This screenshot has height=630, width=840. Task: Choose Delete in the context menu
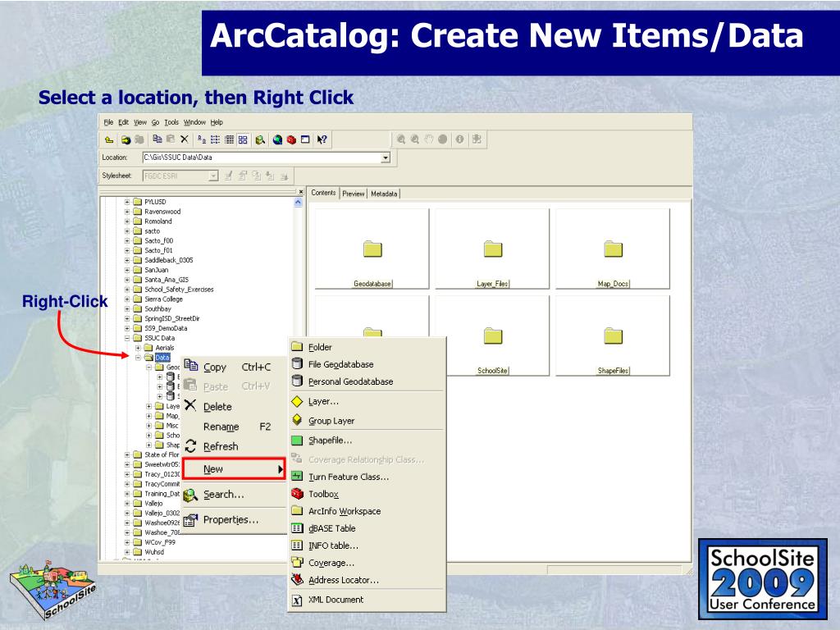point(234,407)
